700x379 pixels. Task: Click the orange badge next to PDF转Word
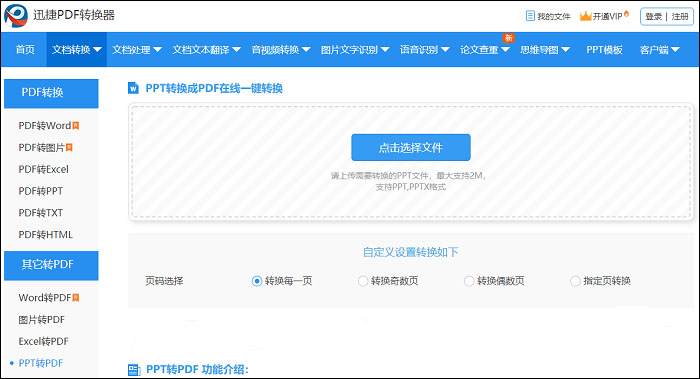tap(76, 126)
